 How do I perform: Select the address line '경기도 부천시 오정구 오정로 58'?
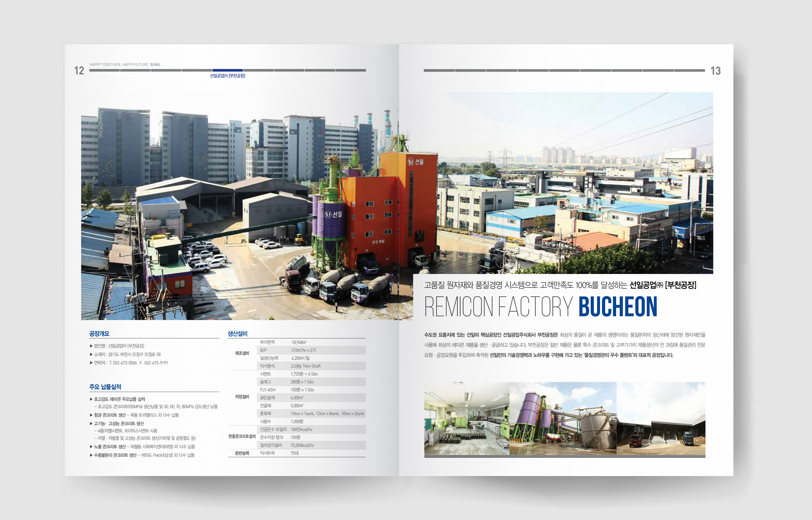click(x=134, y=354)
